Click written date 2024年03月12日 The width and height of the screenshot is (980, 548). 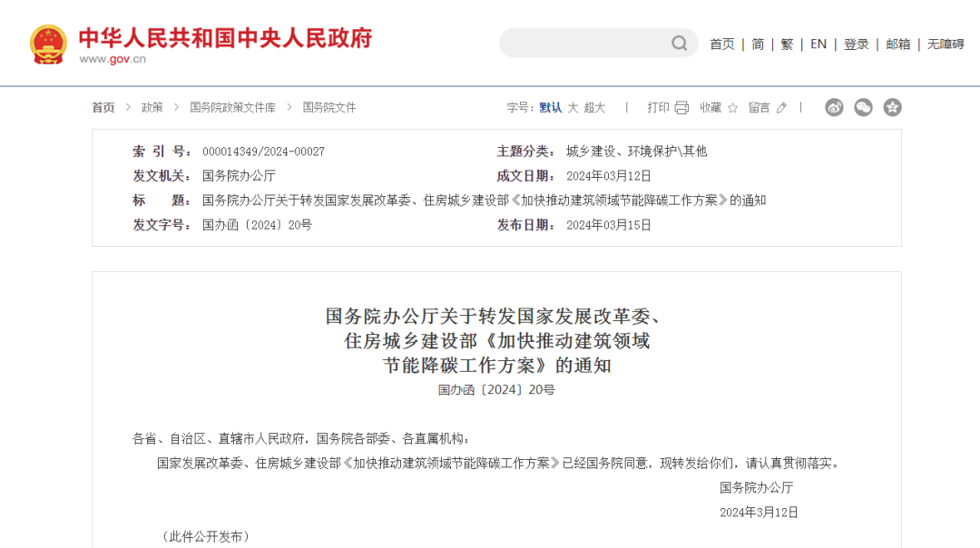[609, 176]
